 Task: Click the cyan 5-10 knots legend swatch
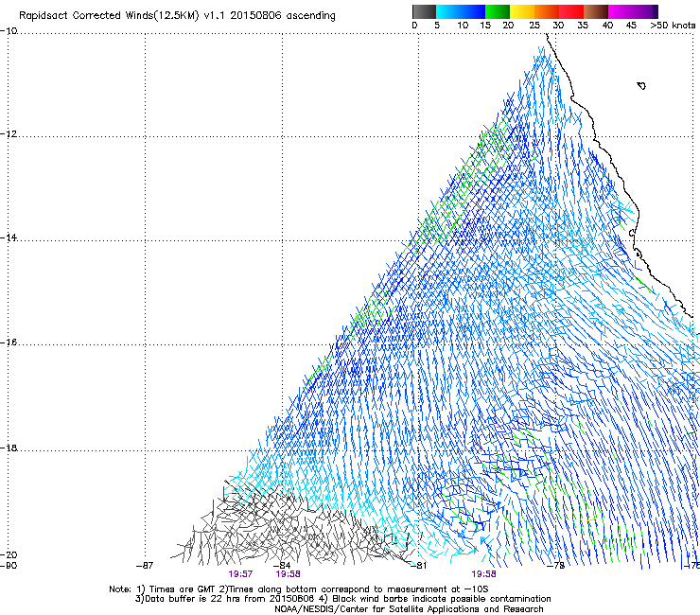447,11
